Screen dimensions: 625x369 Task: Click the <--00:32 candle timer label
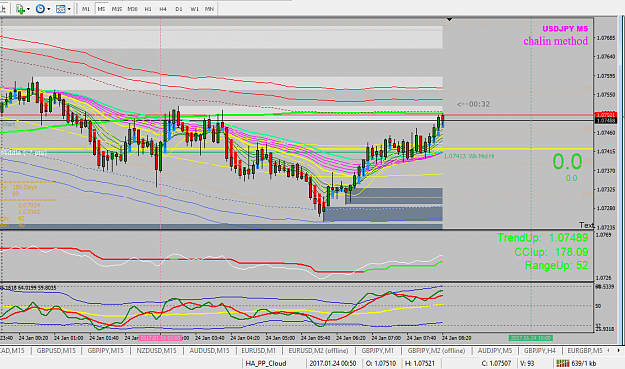[473, 104]
